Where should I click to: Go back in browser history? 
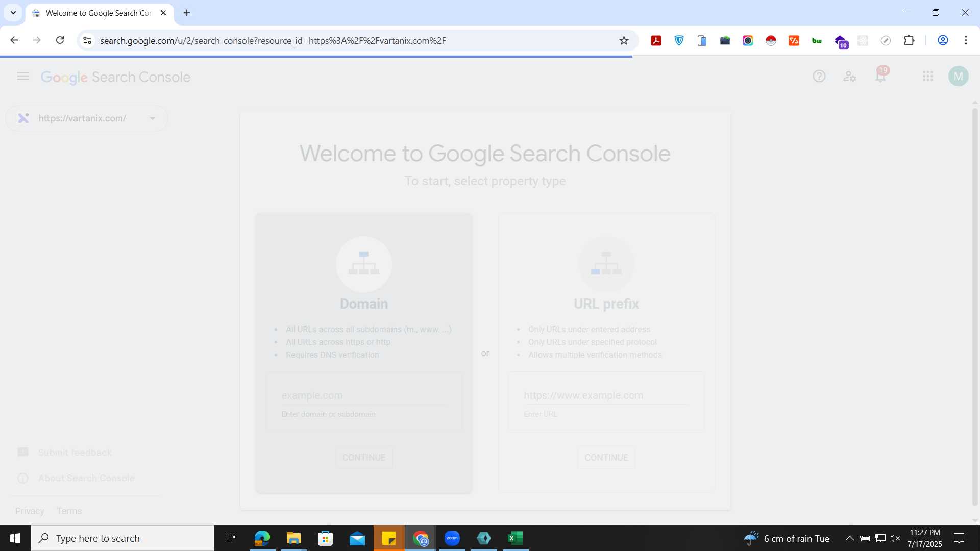pos(14,40)
